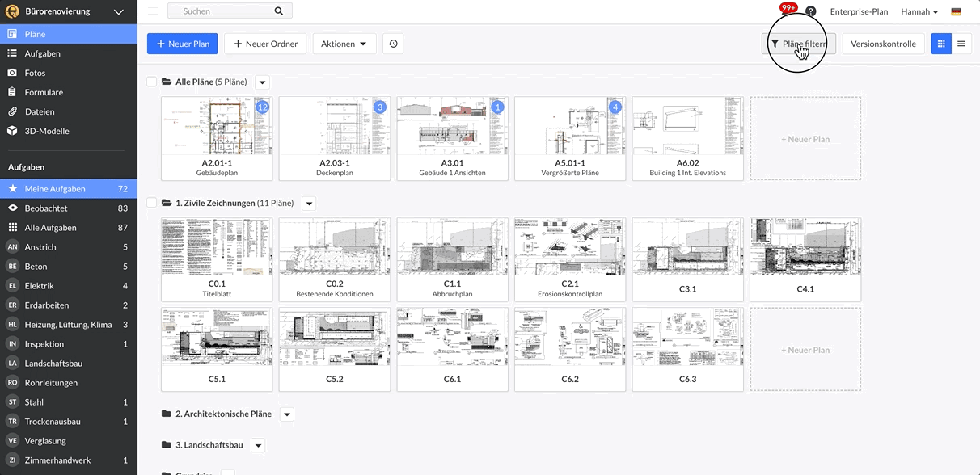
Task: Open plan A6.02 Building 1 Int. Elevations
Action: (688, 139)
